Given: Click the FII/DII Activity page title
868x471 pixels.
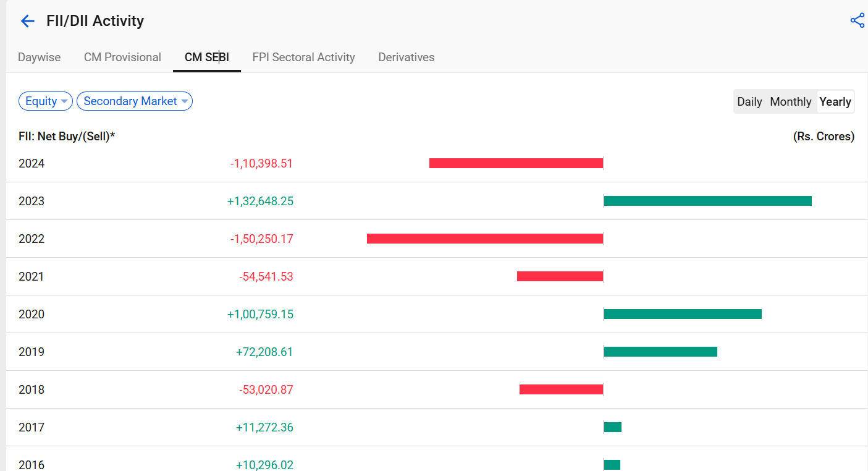Looking at the screenshot, I should click(x=95, y=21).
